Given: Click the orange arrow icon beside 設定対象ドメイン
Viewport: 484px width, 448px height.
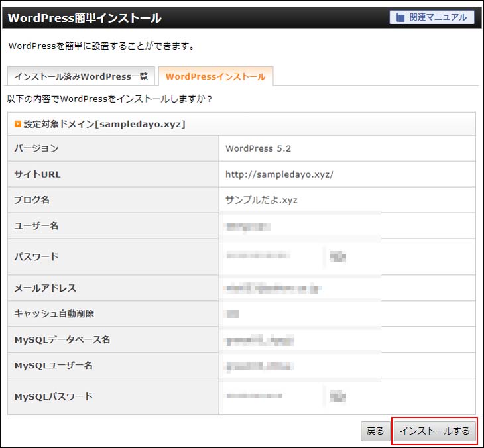Looking at the screenshot, I should 18,124.
